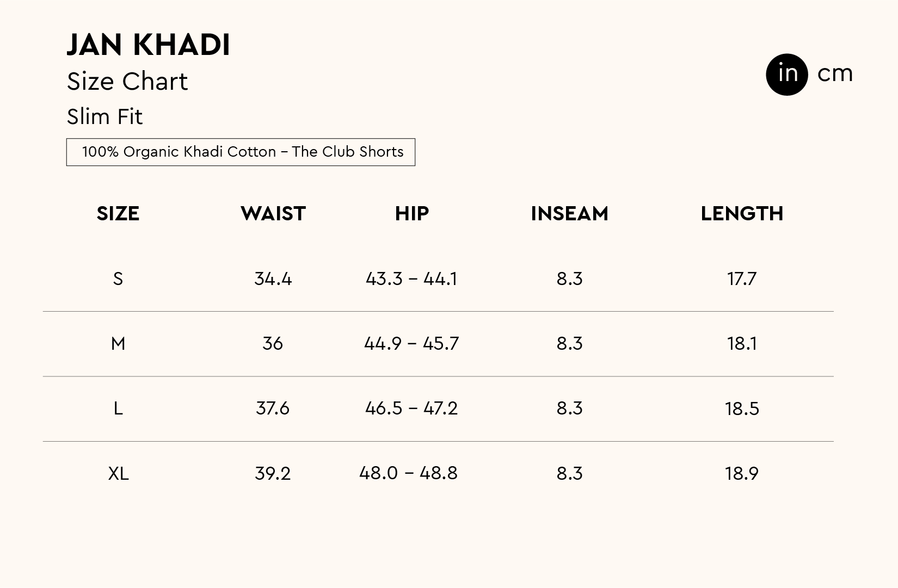Click the 39.2 waist value for XL
Screen dimensions: 898x588
[273, 474]
